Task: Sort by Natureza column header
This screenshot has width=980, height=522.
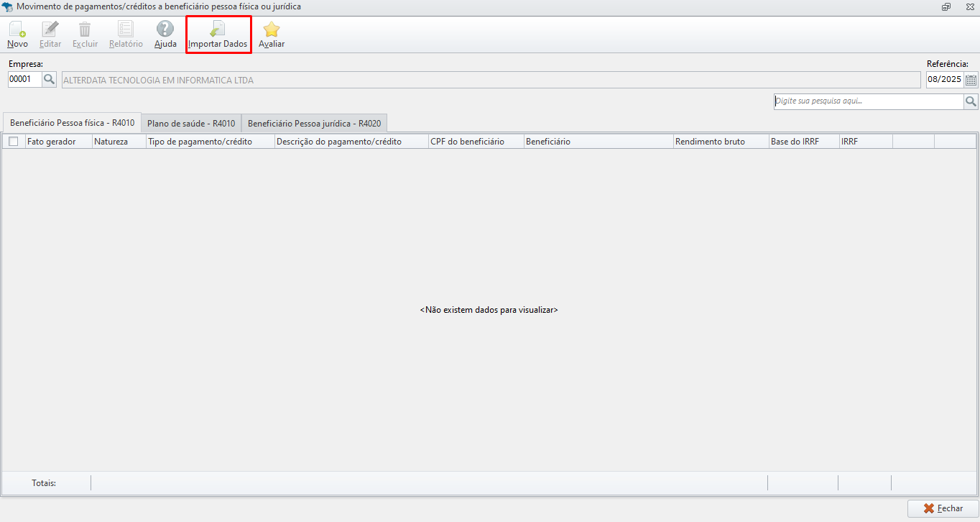Action: tap(119, 142)
